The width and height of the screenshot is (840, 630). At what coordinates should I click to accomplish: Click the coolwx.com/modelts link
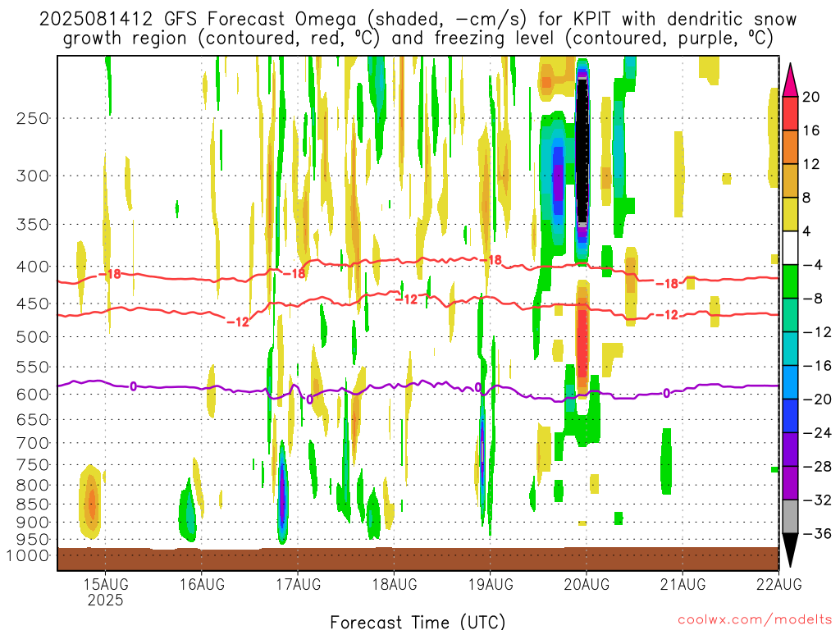[755, 620]
